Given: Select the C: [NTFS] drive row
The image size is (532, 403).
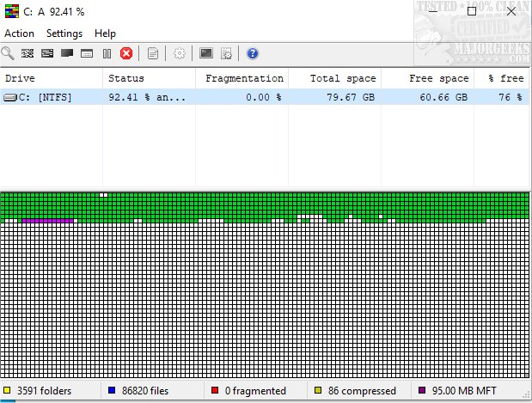Looking at the screenshot, I should coord(265,97).
